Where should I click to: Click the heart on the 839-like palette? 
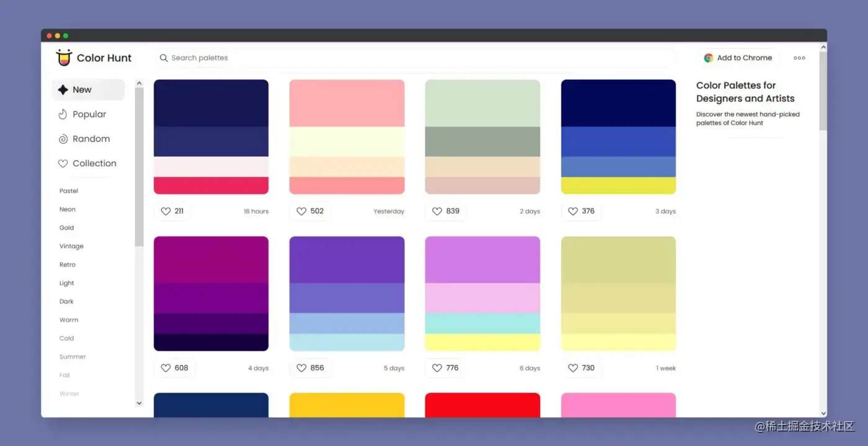pos(437,211)
